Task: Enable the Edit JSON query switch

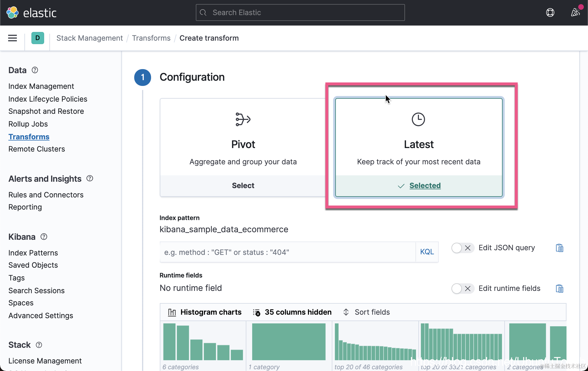Action: point(462,248)
